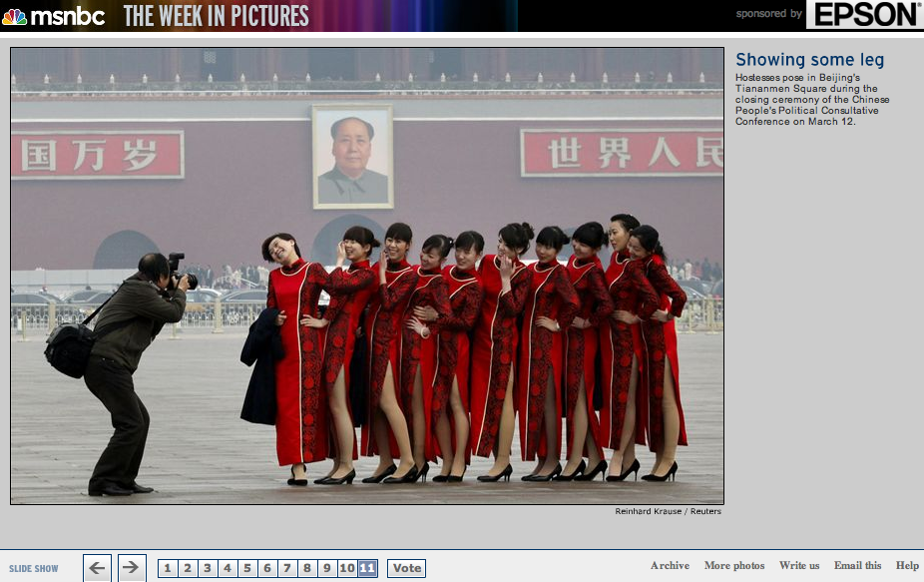Screen dimensions: 924x582
Task: Click the msnbc peacock logo
Action: tap(15, 16)
